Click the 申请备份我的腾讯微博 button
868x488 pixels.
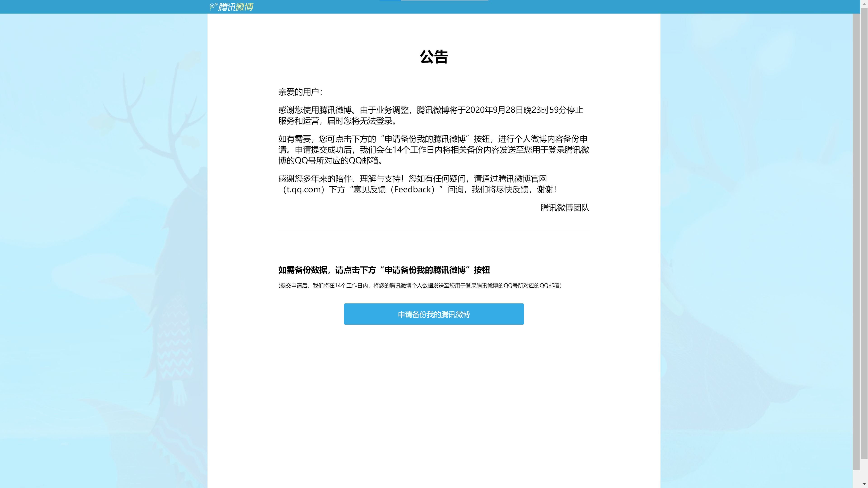[434, 314]
